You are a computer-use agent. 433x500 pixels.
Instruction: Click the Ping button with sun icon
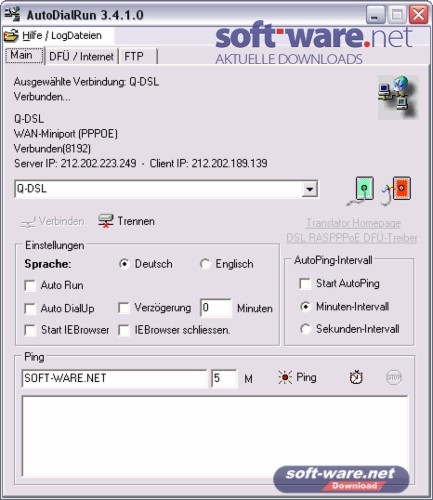click(x=297, y=378)
